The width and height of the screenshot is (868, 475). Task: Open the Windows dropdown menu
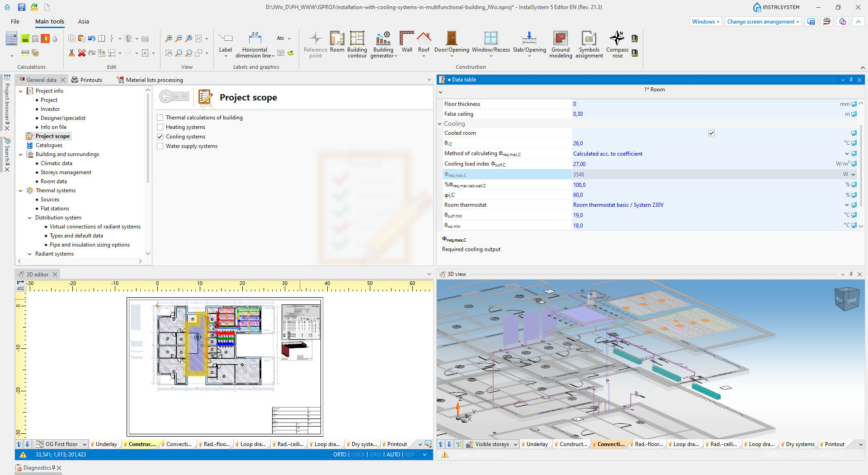pos(706,22)
